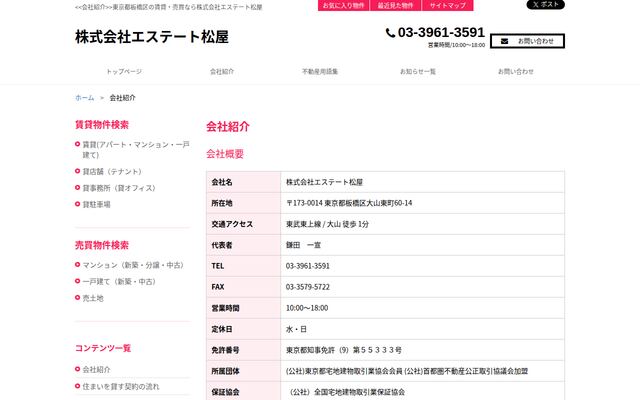Click the 代表者 row label cell
Image resolution: width=640 pixels, height=400 pixels.
click(x=243, y=245)
